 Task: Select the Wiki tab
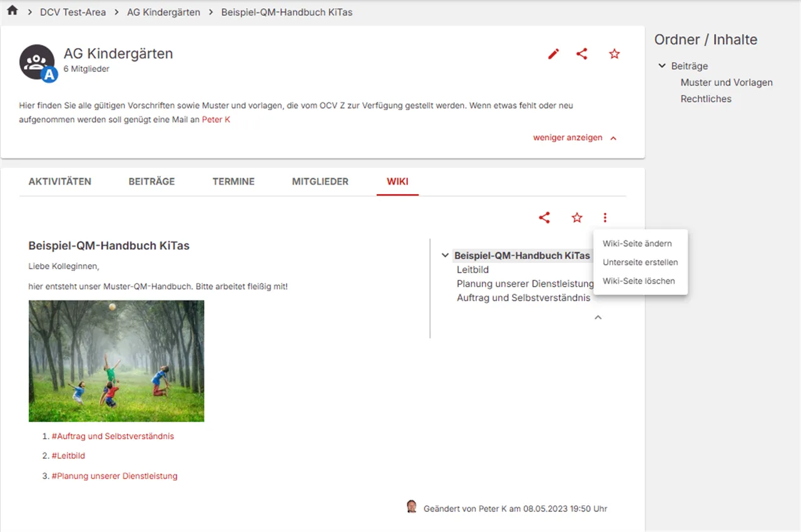click(397, 182)
